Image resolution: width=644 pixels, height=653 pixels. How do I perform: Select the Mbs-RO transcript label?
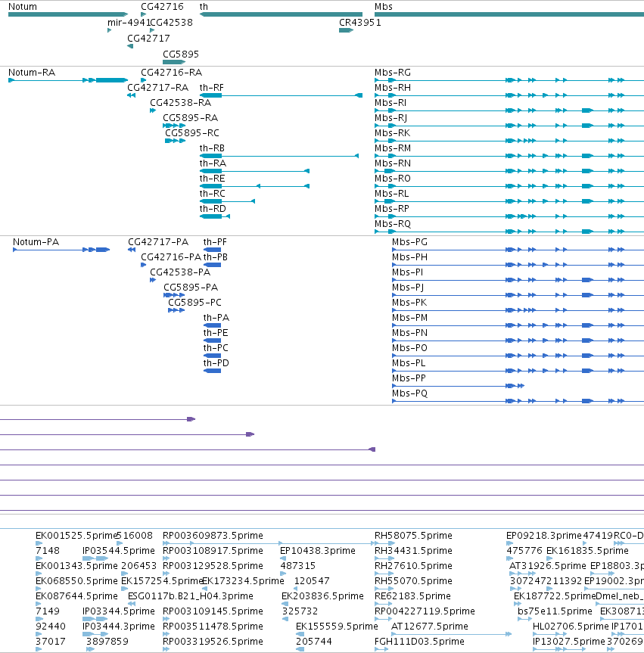point(393,179)
